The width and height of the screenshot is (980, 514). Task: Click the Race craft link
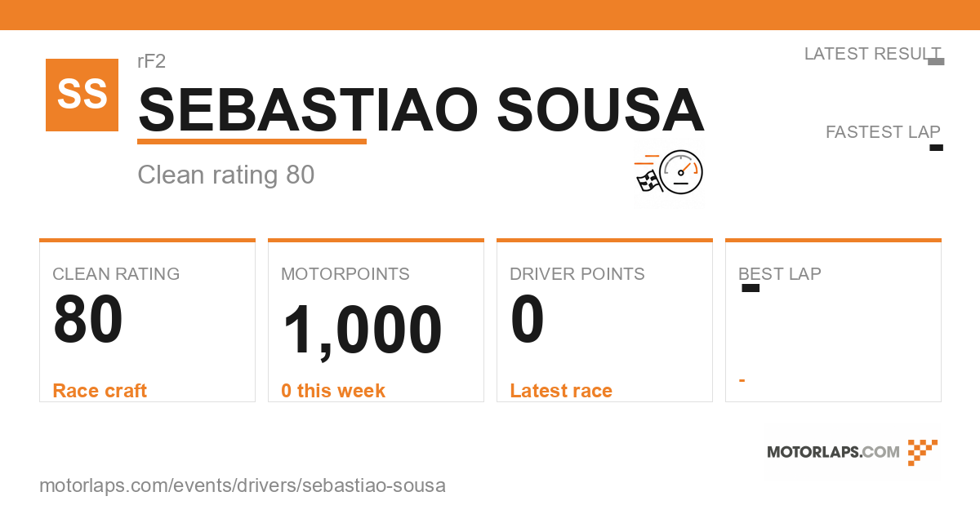pyautogui.click(x=100, y=391)
